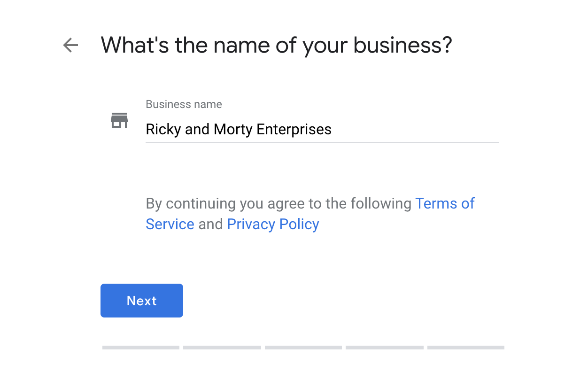
Task: Place cursor on "Morty" in the name field
Action: click(233, 129)
